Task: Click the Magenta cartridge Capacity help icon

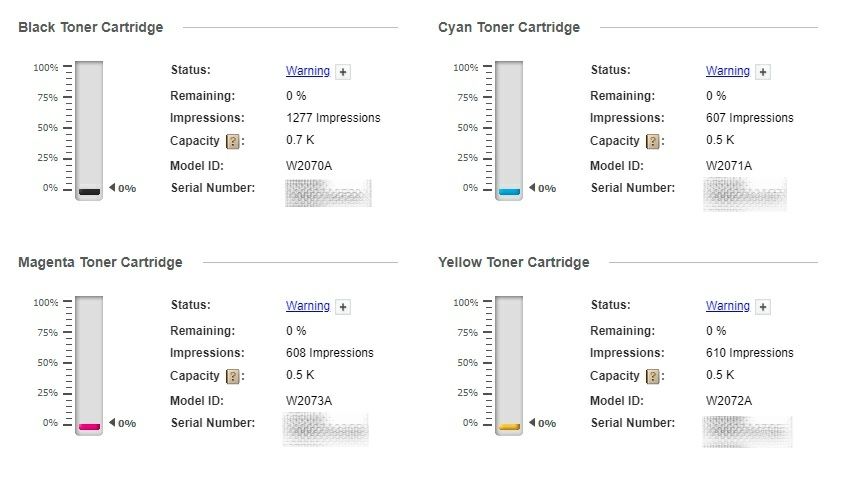Action: (234, 377)
